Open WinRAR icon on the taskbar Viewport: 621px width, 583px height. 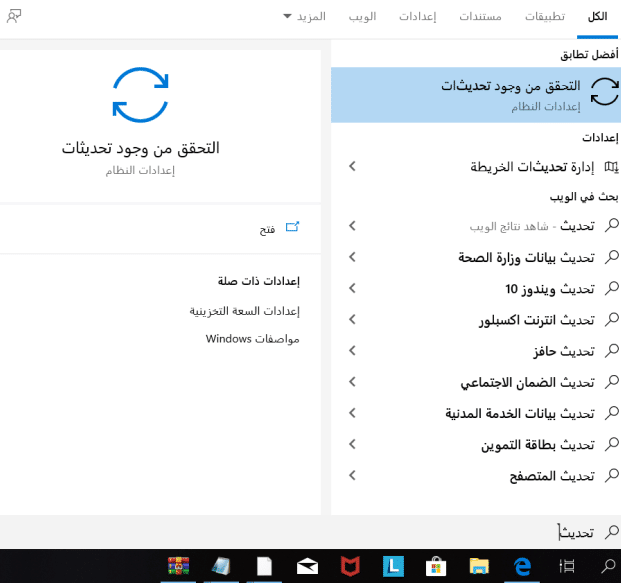coord(178,566)
